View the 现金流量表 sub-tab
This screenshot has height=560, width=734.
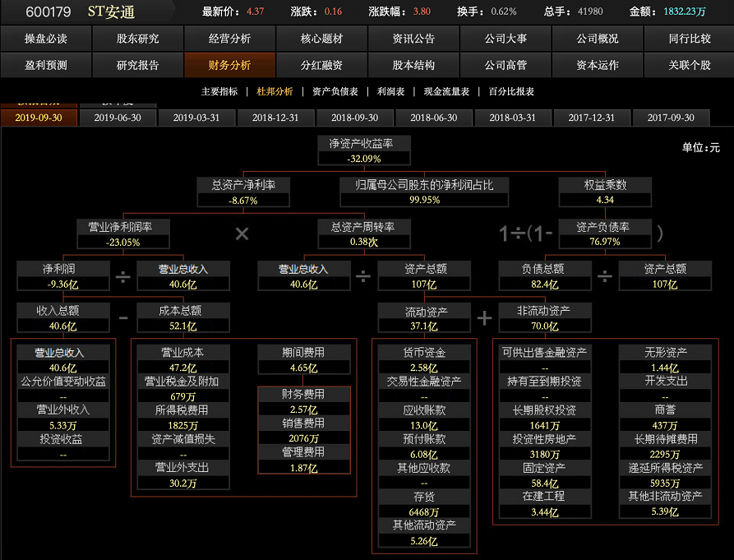point(446,91)
